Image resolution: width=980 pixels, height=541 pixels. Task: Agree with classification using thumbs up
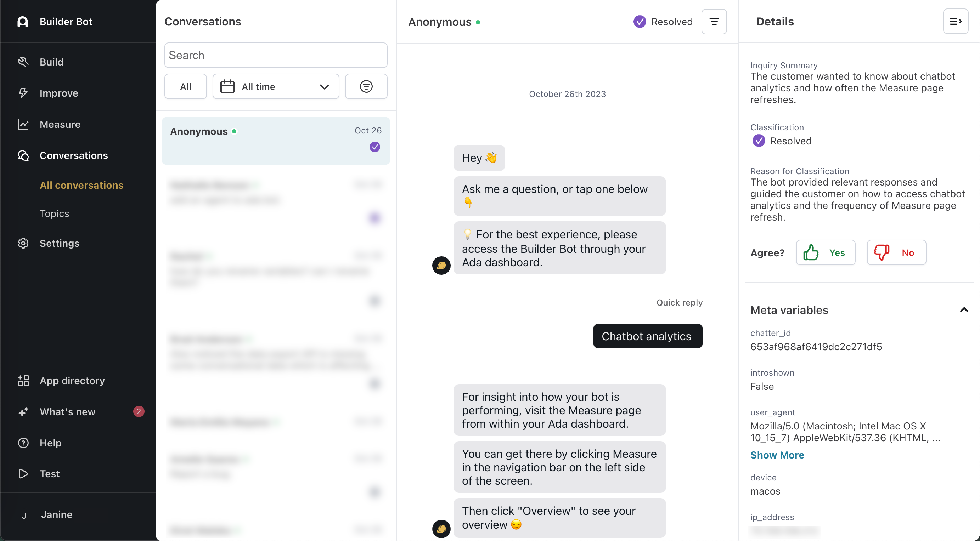[x=825, y=252]
